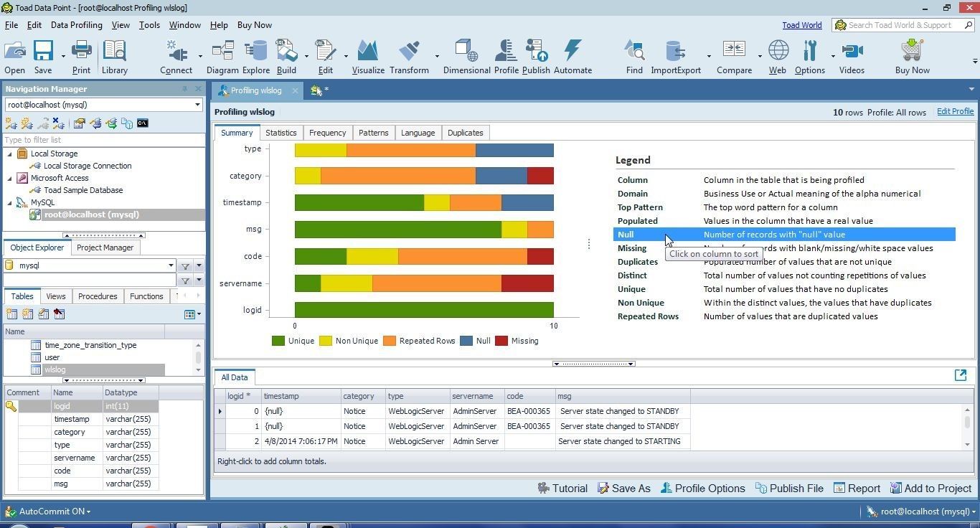Click the Tutorial button
The width and height of the screenshot is (980, 528).
click(x=562, y=489)
